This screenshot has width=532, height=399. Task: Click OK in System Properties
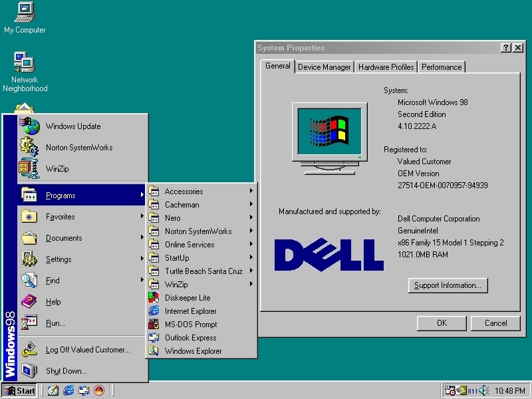coord(441,323)
